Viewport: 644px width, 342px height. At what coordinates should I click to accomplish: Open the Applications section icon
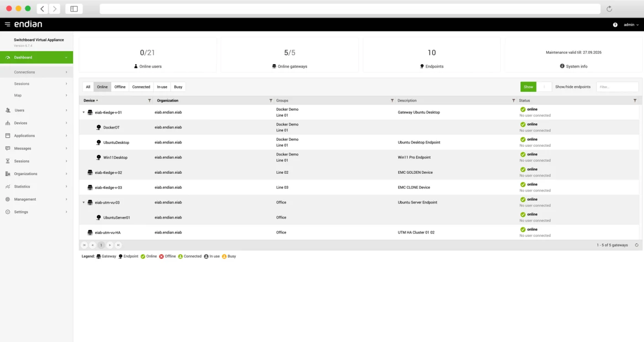(x=8, y=135)
